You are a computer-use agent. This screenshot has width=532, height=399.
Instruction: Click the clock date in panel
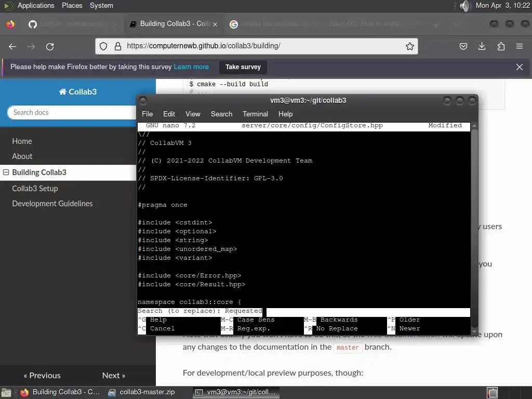502,5
